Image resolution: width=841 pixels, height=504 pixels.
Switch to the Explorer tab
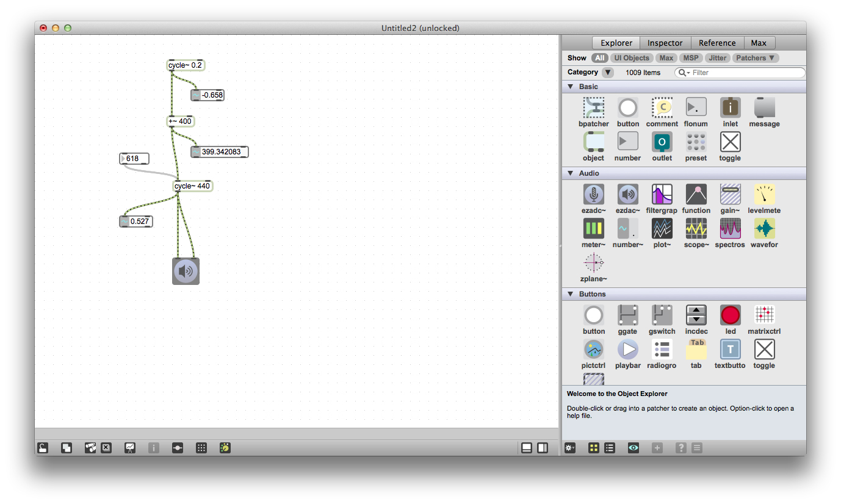pyautogui.click(x=616, y=43)
